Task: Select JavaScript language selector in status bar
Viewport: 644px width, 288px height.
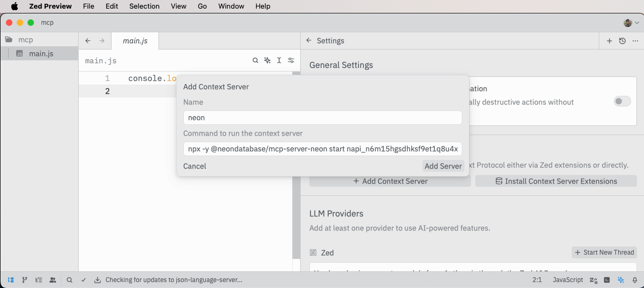Action: [x=567, y=280]
